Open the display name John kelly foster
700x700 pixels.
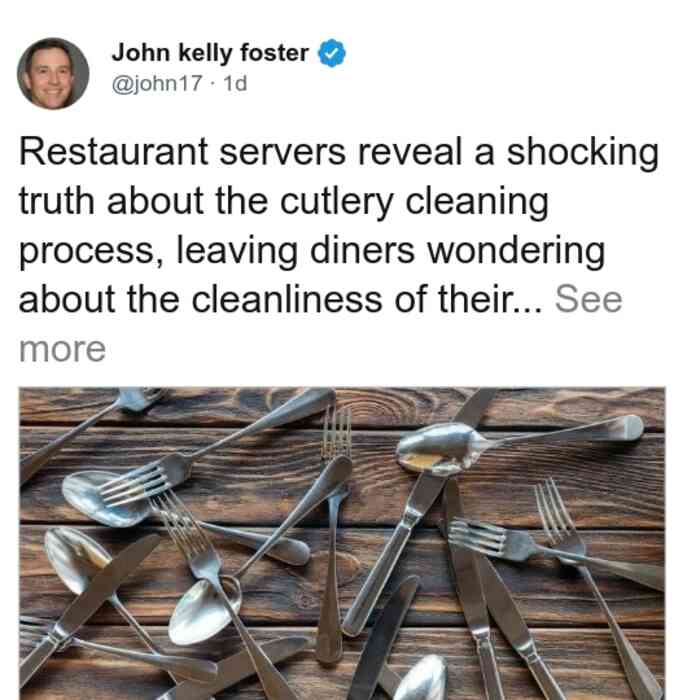tap(210, 53)
